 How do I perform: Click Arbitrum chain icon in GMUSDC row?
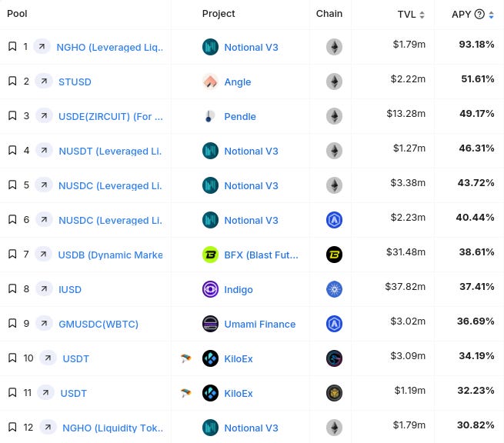coord(334,324)
